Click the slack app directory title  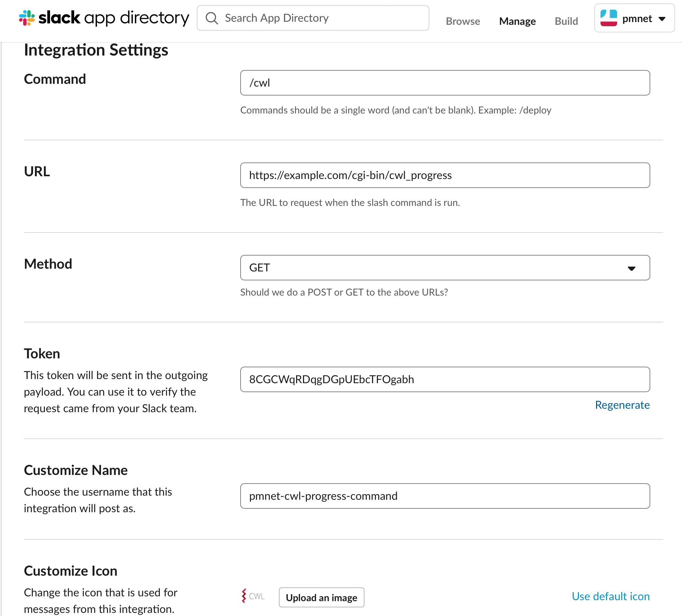click(x=114, y=18)
